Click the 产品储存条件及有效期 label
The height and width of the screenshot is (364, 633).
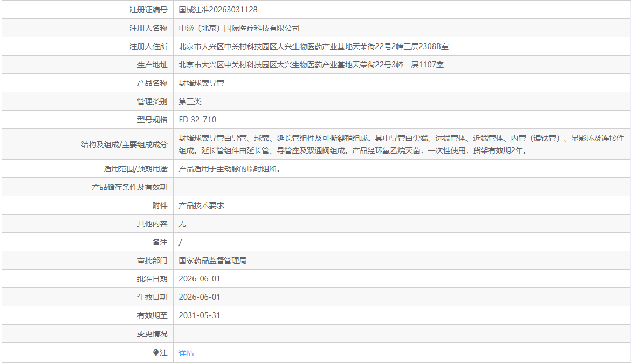pyautogui.click(x=129, y=187)
